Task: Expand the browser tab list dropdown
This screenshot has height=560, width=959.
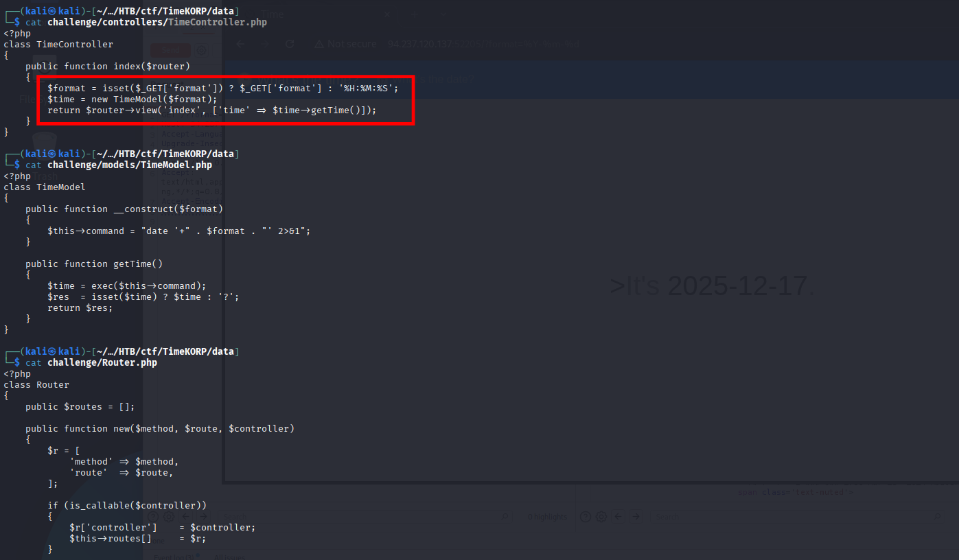Action: (x=444, y=14)
